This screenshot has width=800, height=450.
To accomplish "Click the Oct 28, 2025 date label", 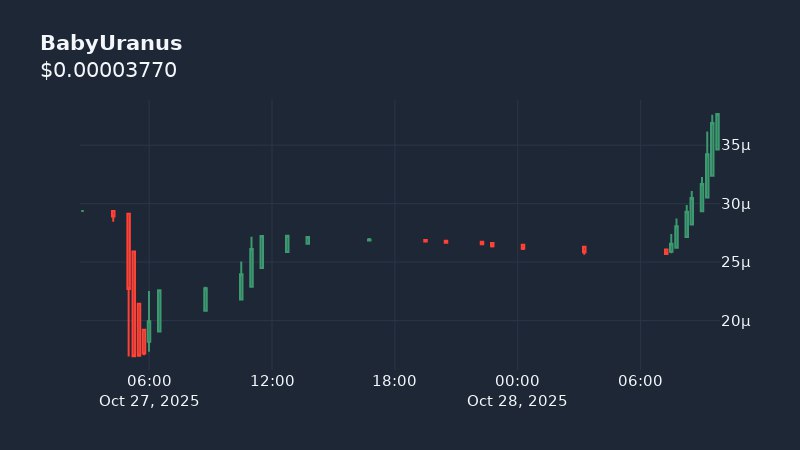I will [x=517, y=401].
